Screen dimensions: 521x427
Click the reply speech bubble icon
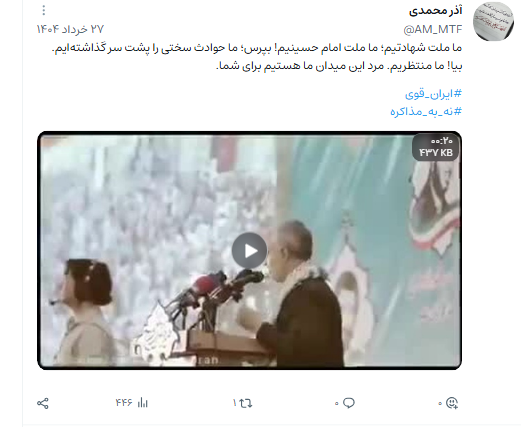click(x=349, y=403)
